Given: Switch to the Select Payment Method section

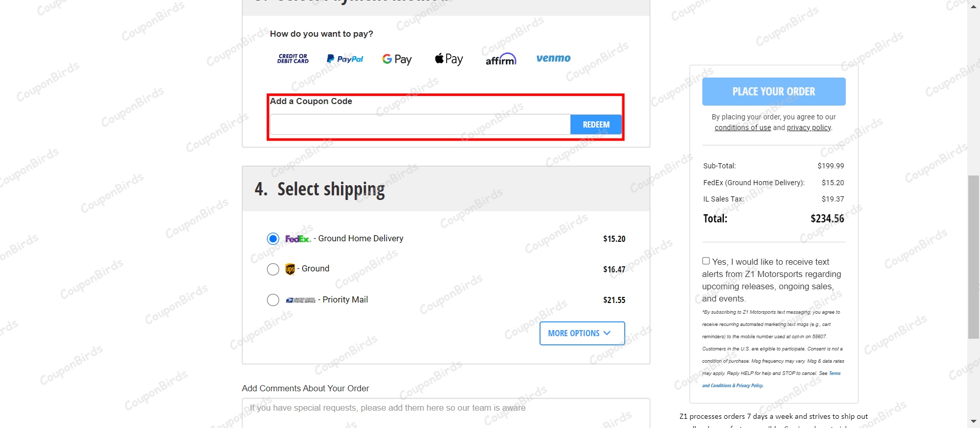Looking at the screenshot, I should [x=357, y=2].
